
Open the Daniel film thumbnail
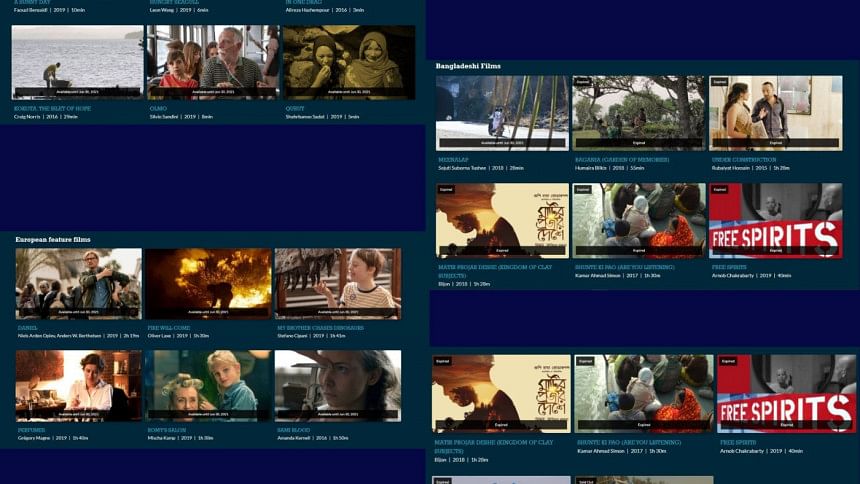78,284
